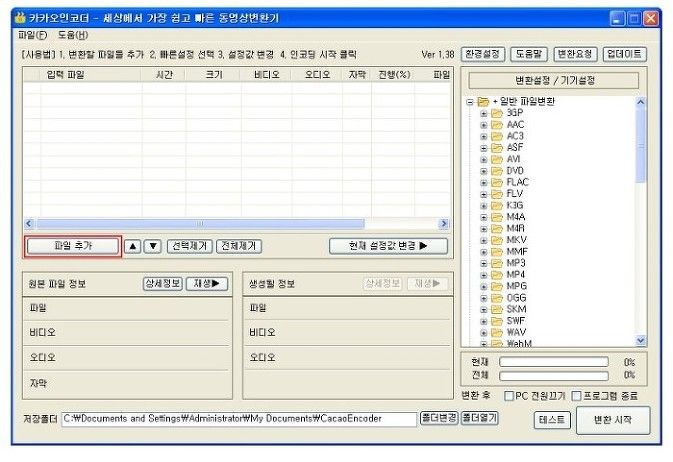The width and height of the screenshot is (673, 462).
Task: Expand the AVI folder node
Action: (484, 160)
